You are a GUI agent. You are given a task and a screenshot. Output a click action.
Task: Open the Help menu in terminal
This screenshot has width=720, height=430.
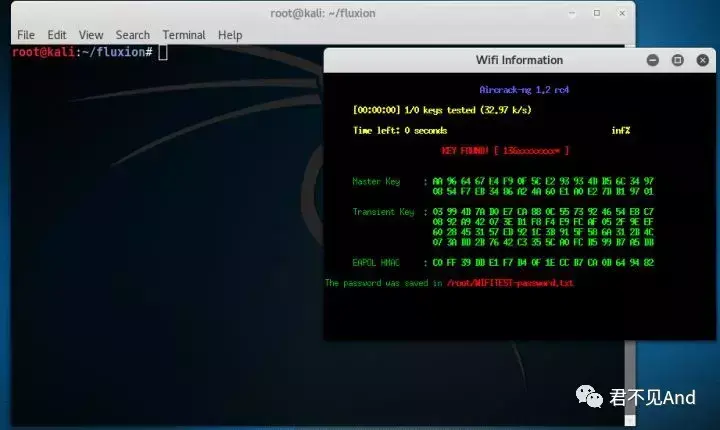coord(230,35)
